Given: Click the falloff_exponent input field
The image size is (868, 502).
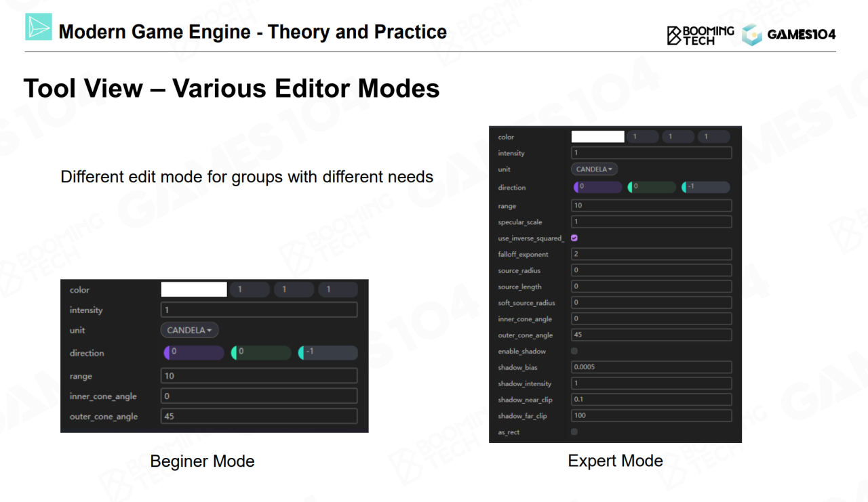Looking at the screenshot, I should click(x=651, y=255).
